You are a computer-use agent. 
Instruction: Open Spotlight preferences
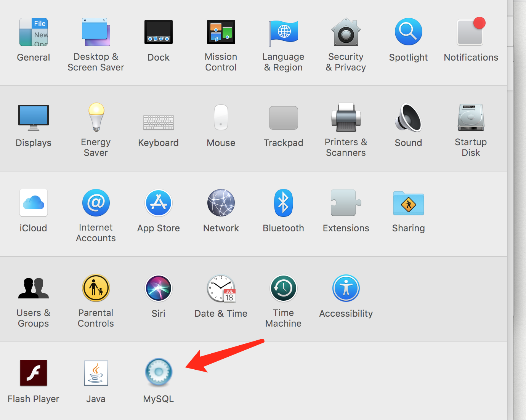(408, 32)
